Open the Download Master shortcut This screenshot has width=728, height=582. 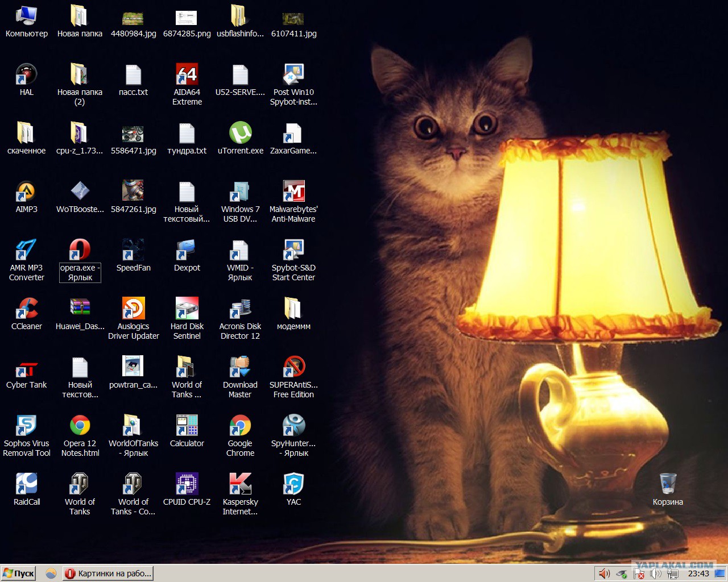240,367
